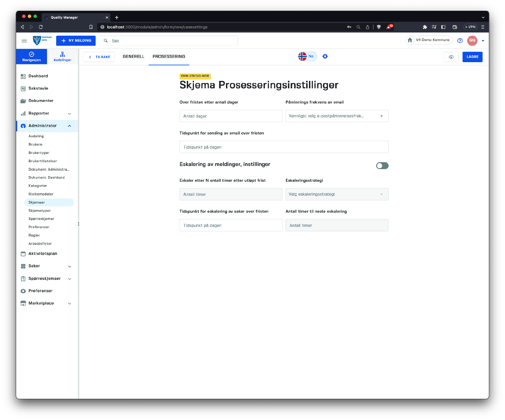
Task: Click the home icon beside V4 Demo Kommune
Action: [x=410, y=40]
